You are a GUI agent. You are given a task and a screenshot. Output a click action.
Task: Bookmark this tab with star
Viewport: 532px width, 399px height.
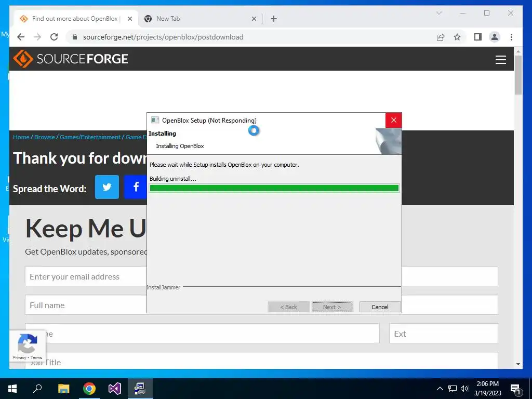click(x=457, y=37)
